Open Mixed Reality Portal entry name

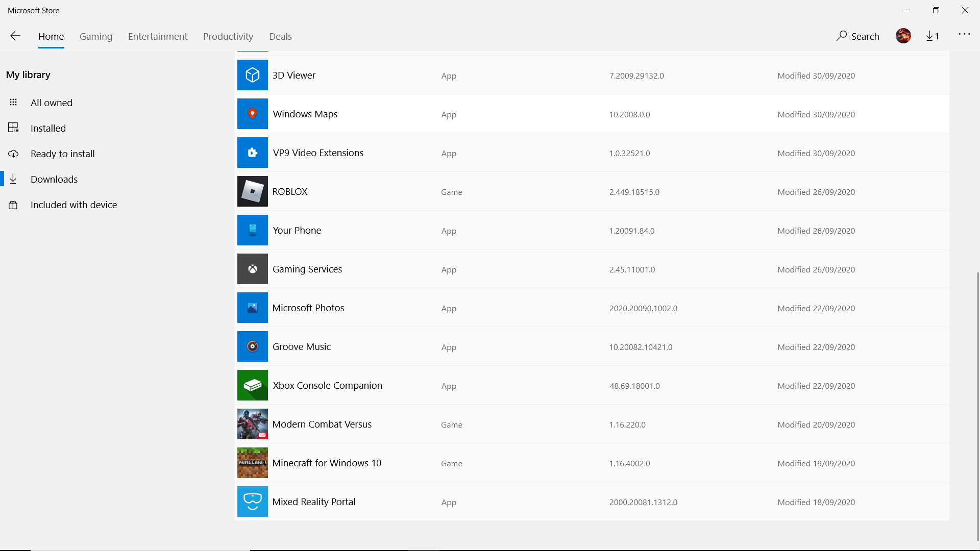(314, 502)
